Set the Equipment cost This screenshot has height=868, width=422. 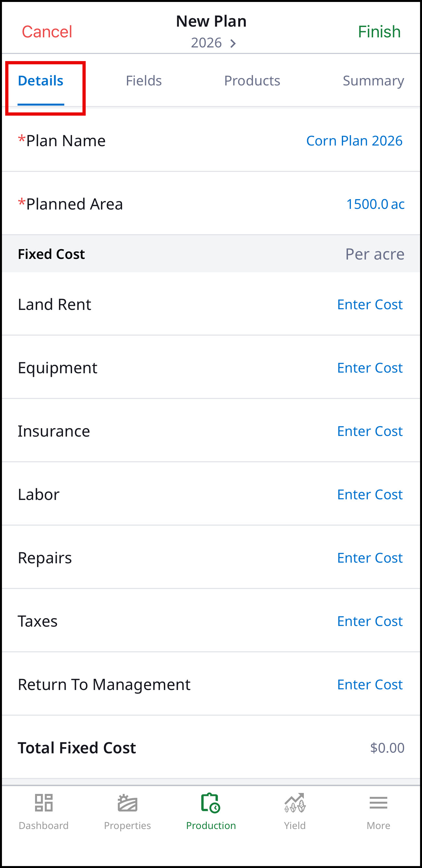tap(370, 368)
